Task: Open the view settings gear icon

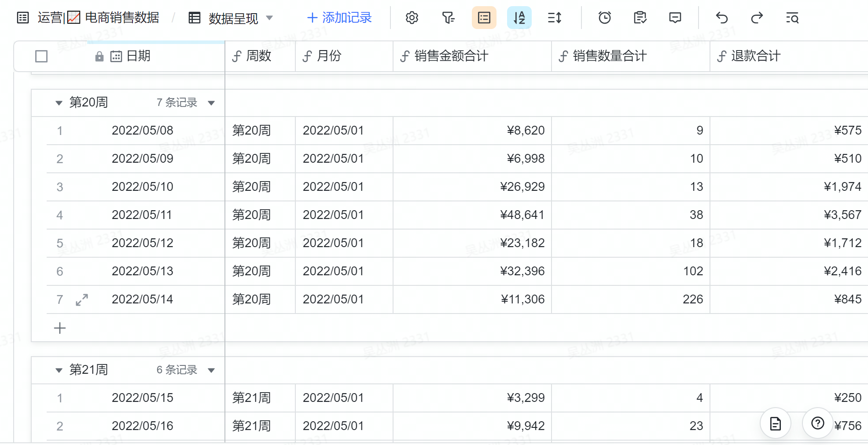Action: pos(412,18)
